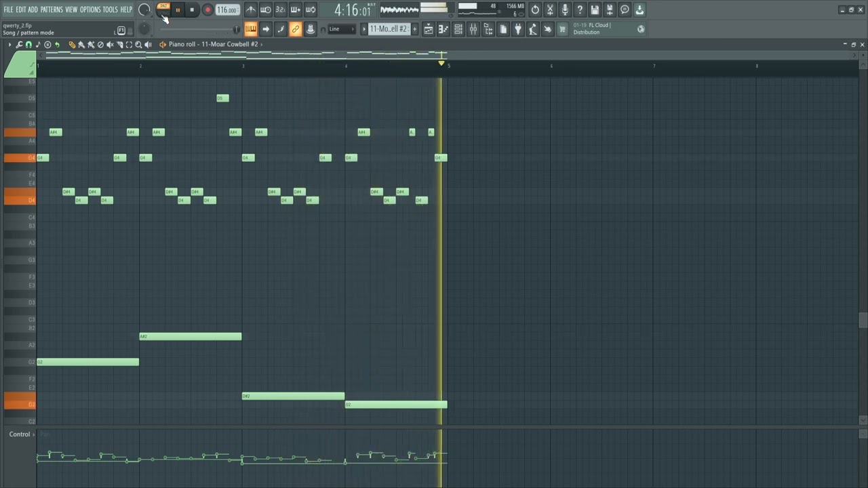Open the piano roll options arrow menu
The image size is (868, 488).
pos(9,44)
